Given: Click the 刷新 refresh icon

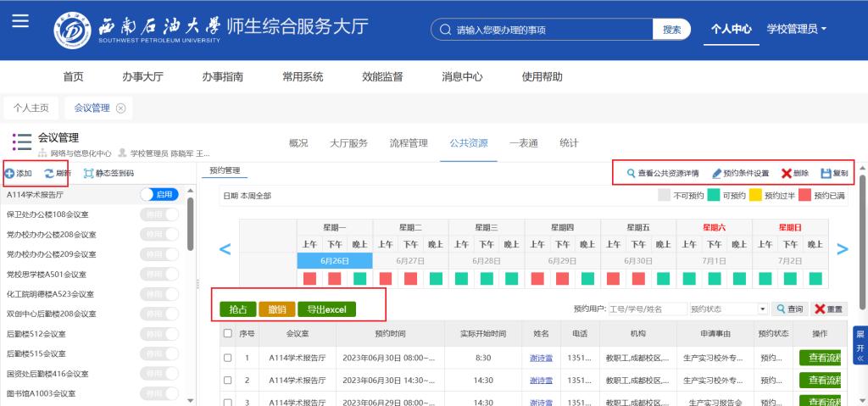Looking at the screenshot, I should click(x=49, y=173).
